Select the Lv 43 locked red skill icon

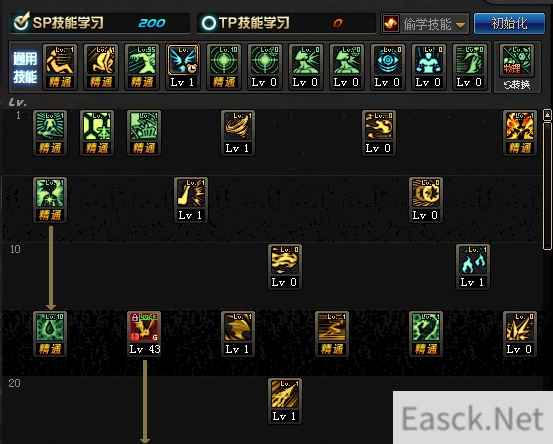coord(144,334)
